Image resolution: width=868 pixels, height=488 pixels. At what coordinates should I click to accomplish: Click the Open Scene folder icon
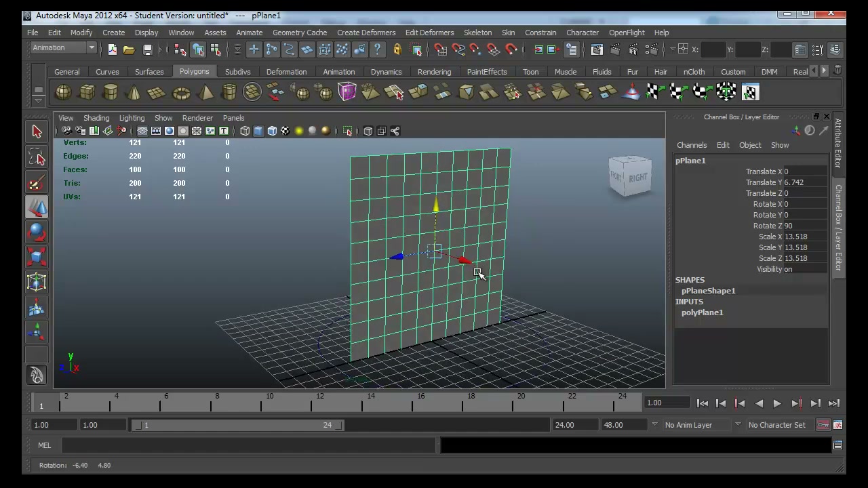129,49
